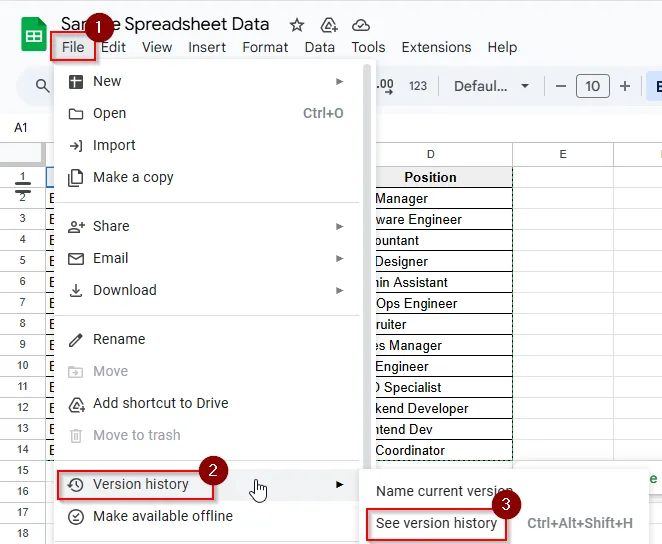Open the Data menu
This screenshot has height=544, width=662.
point(320,47)
